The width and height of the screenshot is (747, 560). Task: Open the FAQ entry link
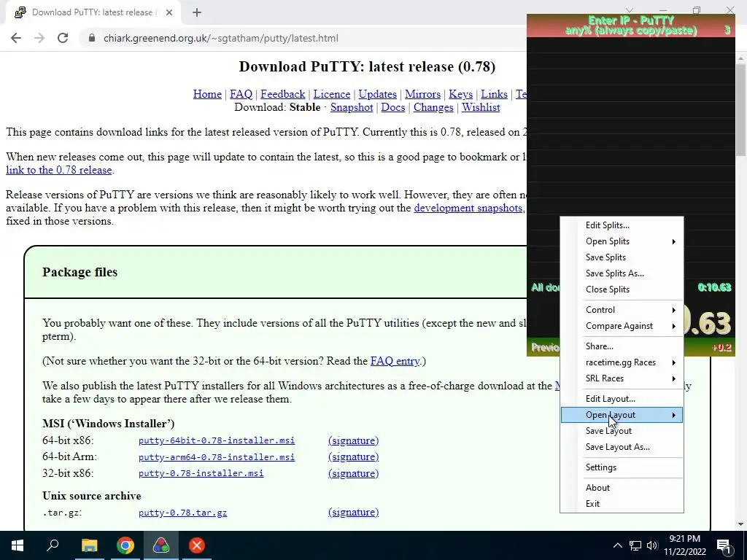click(x=395, y=361)
